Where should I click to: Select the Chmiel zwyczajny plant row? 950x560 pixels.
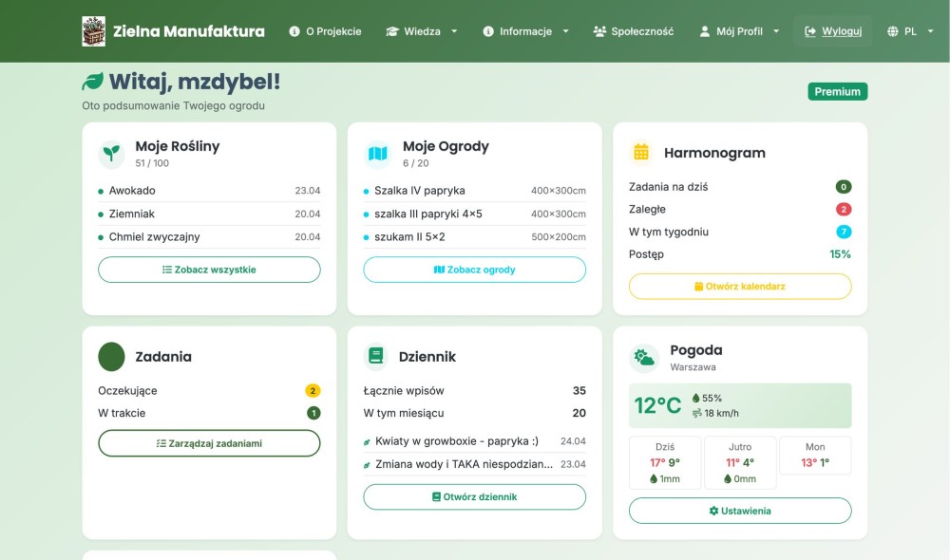tap(209, 236)
